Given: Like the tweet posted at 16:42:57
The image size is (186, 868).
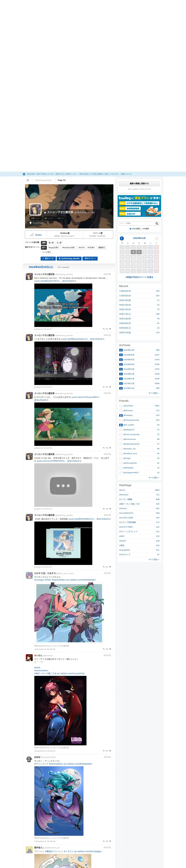Looking at the screenshot, I should coord(110,567).
